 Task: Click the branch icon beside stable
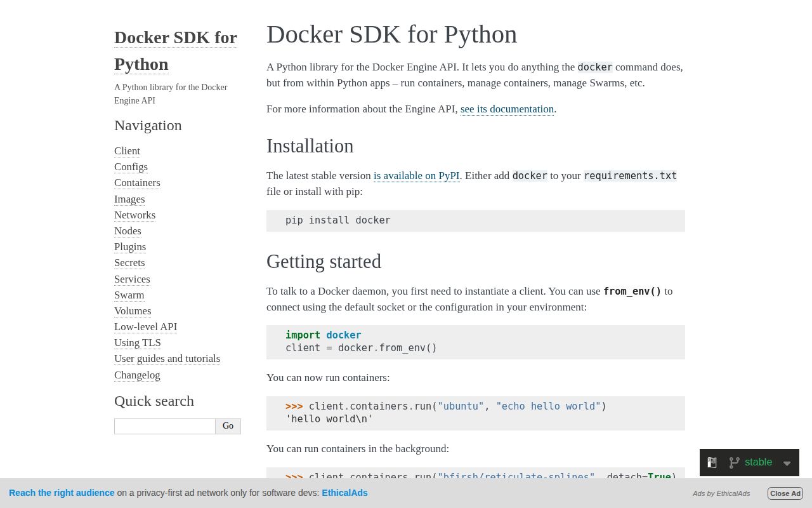(x=735, y=463)
